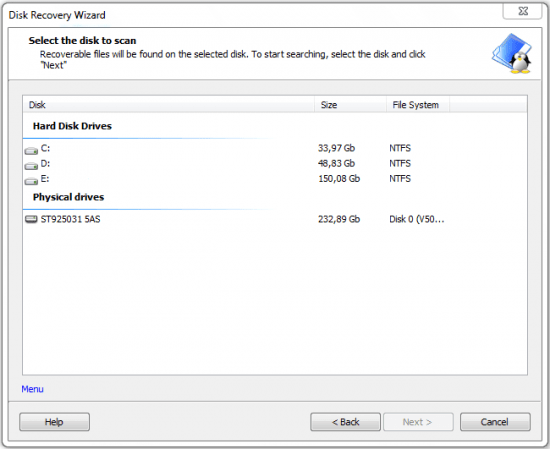The image size is (550, 449).
Task: Click the Help button
Action: (54, 422)
